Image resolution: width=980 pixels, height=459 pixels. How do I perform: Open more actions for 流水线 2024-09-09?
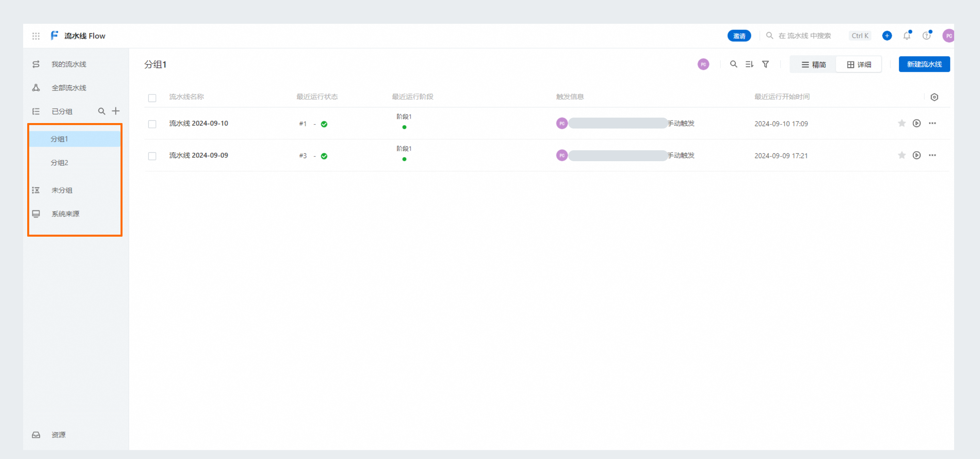point(932,155)
